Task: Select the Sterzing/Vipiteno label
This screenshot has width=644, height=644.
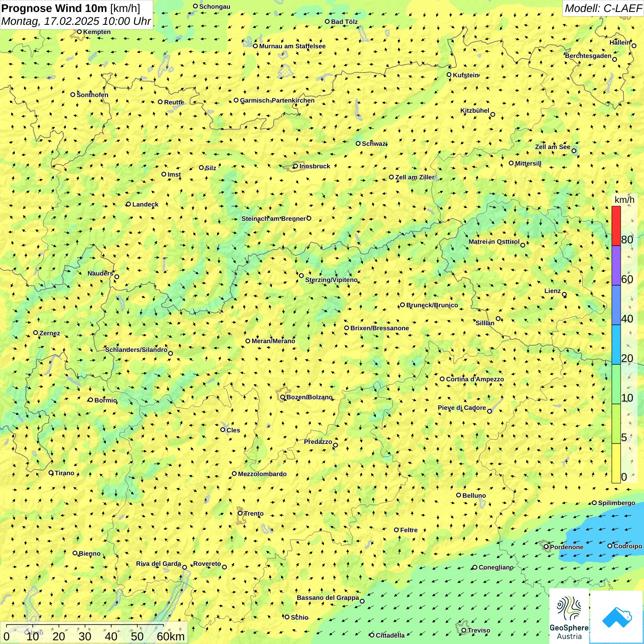Action: (x=331, y=280)
